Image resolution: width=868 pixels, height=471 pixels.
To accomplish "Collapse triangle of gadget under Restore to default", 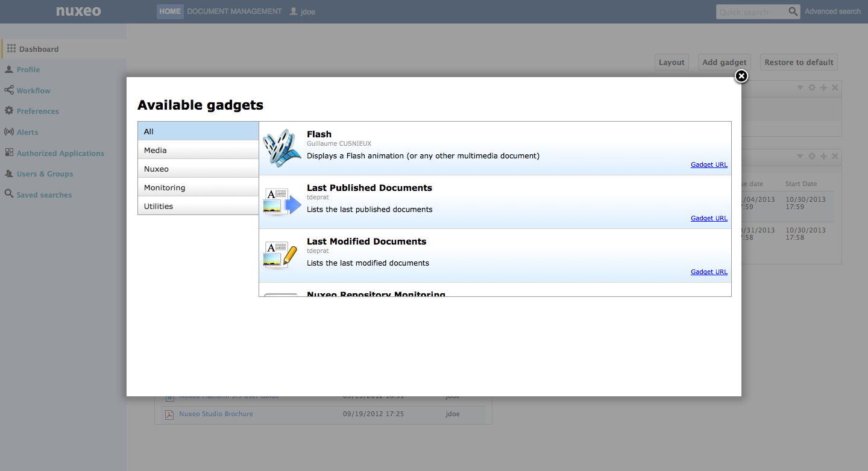I will (x=800, y=88).
